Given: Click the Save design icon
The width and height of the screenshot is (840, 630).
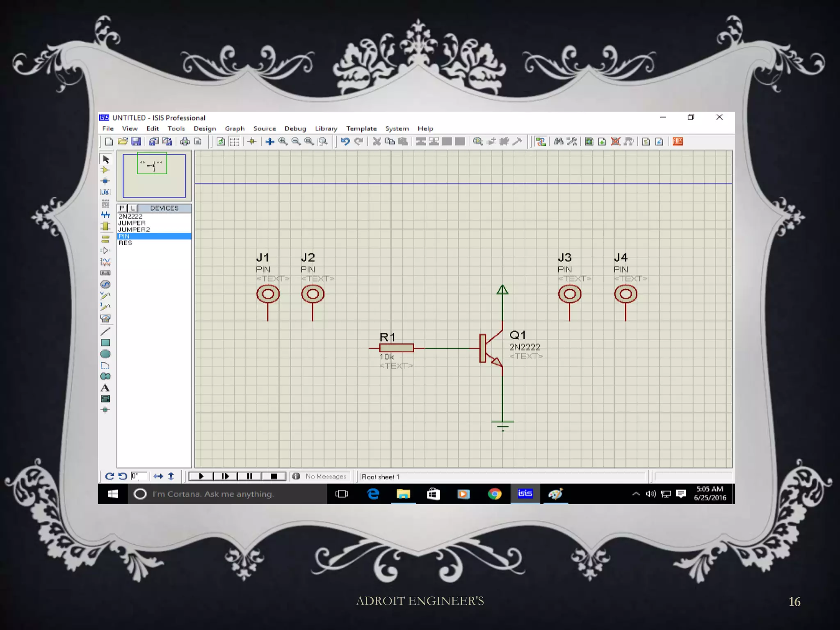Looking at the screenshot, I should tap(136, 142).
